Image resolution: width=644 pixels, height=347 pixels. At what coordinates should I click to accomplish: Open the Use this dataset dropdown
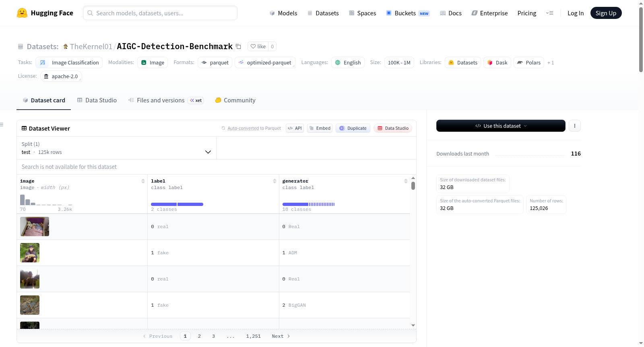point(501,126)
